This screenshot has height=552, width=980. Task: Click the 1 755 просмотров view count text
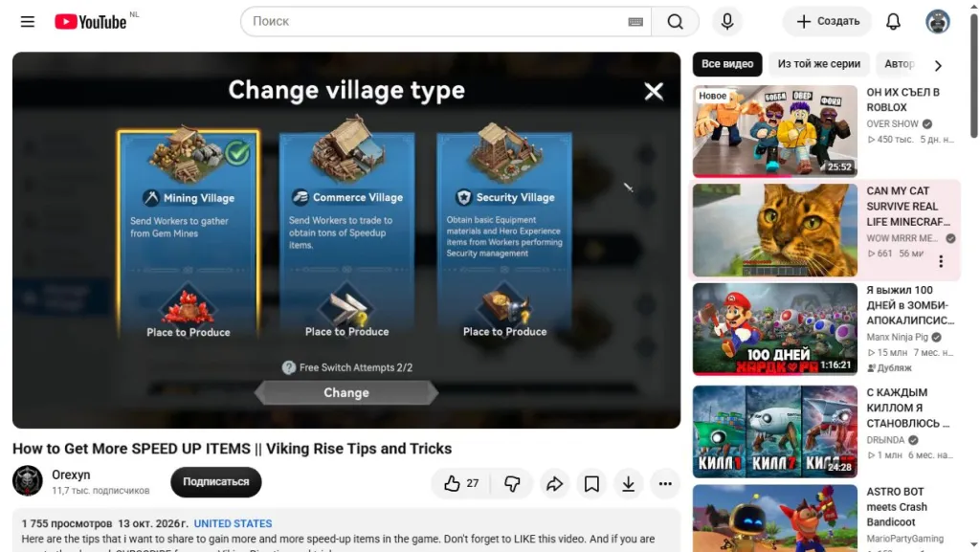[x=67, y=523]
